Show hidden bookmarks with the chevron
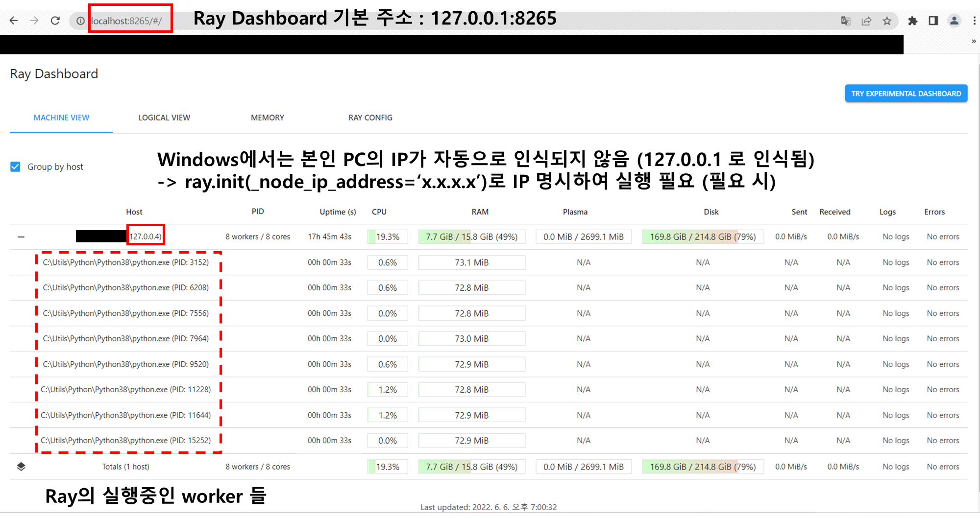This screenshot has width=980, height=518. tap(974, 42)
